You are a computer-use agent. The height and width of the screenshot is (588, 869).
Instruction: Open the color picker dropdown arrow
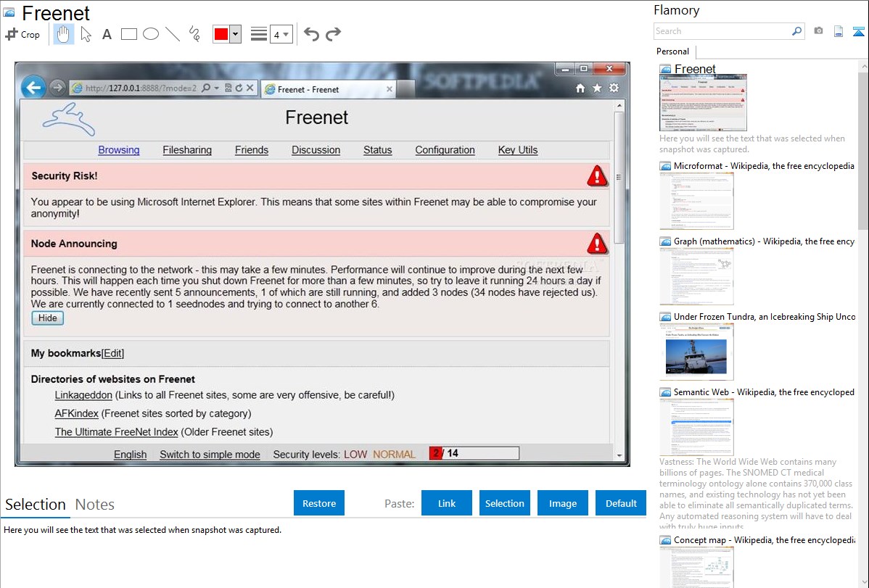click(x=236, y=34)
